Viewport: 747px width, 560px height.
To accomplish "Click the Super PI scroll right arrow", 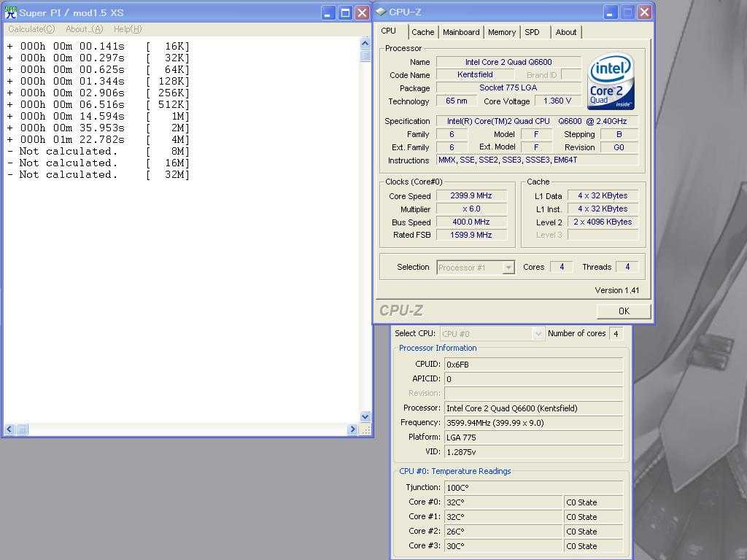I will (x=352, y=429).
